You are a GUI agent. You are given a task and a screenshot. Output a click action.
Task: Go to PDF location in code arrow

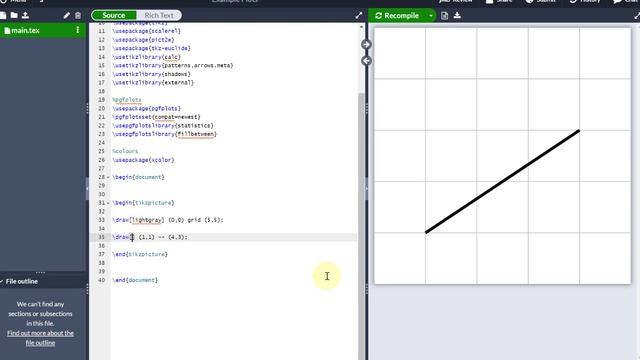point(366,61)
